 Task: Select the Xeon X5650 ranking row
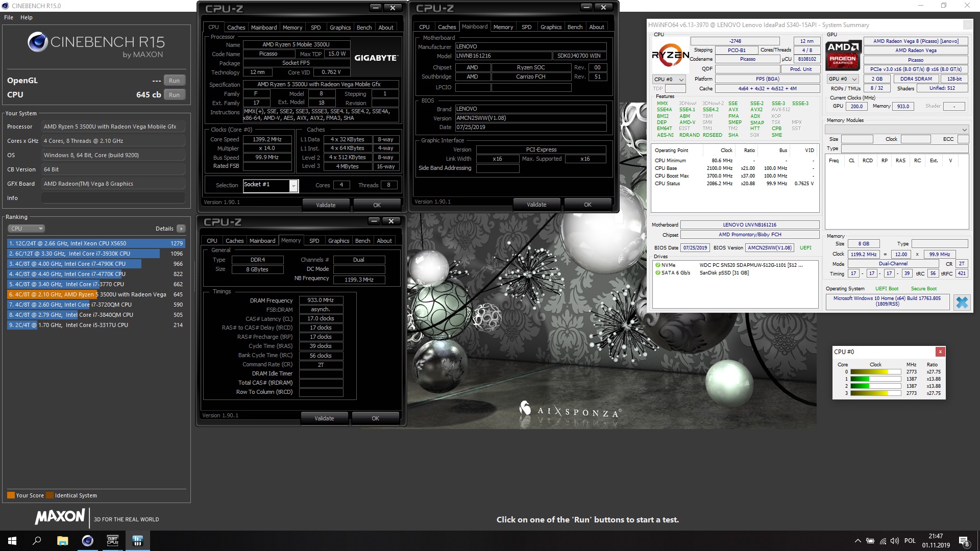(96, 243)
